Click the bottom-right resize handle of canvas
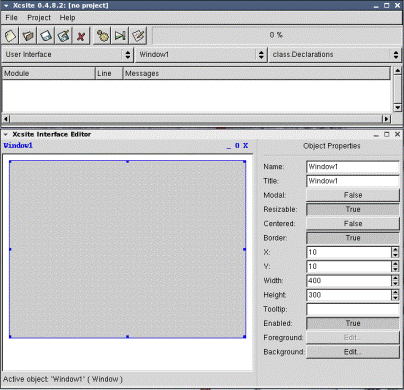 pos(245,337)
